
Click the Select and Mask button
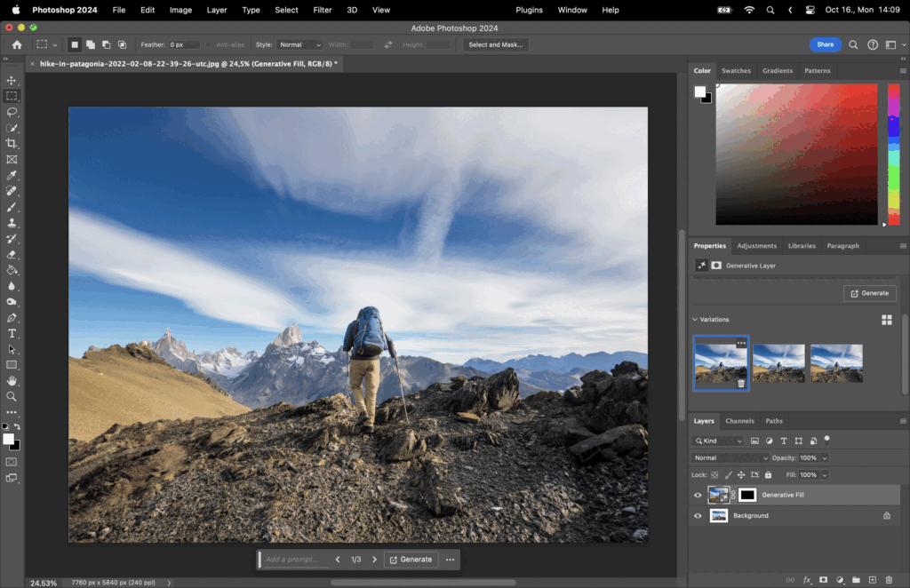[494, 44]
